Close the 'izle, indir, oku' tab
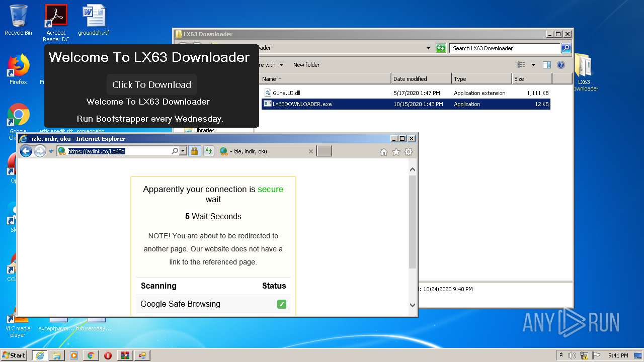 pyautogui.click(x=310, y=151)
